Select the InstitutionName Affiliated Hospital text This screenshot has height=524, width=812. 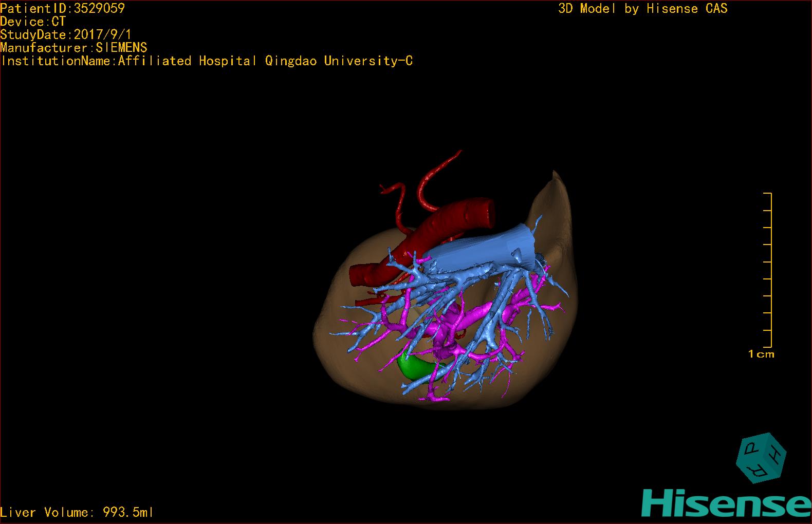click(x=207, y=61)
